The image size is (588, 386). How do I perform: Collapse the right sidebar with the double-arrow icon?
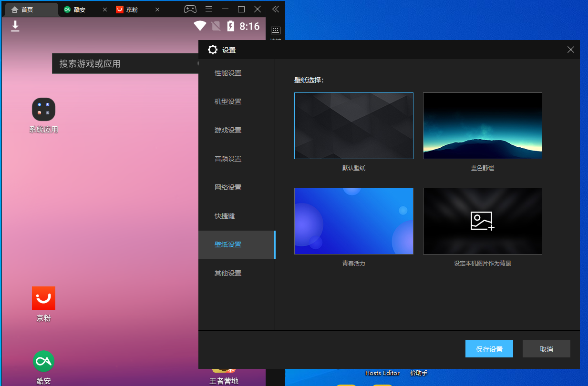pyautogui.click(x=275, y=9)
